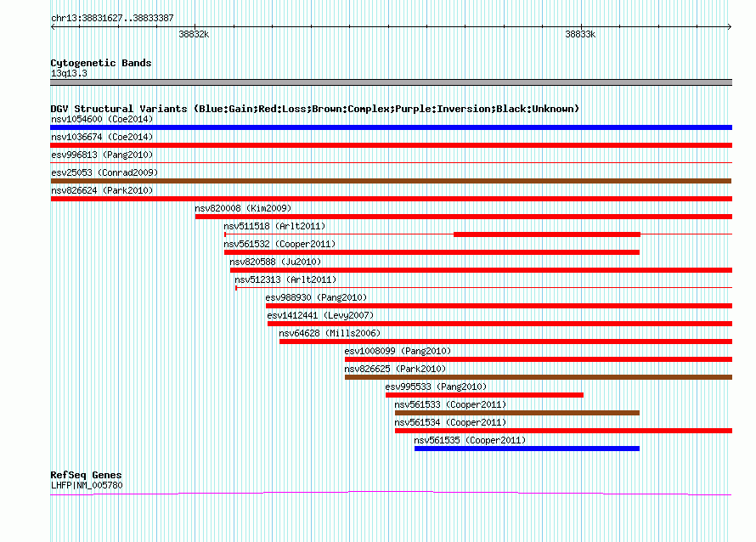Open nsv826624 (Park2010) variant label

click(x=102, y=190)
